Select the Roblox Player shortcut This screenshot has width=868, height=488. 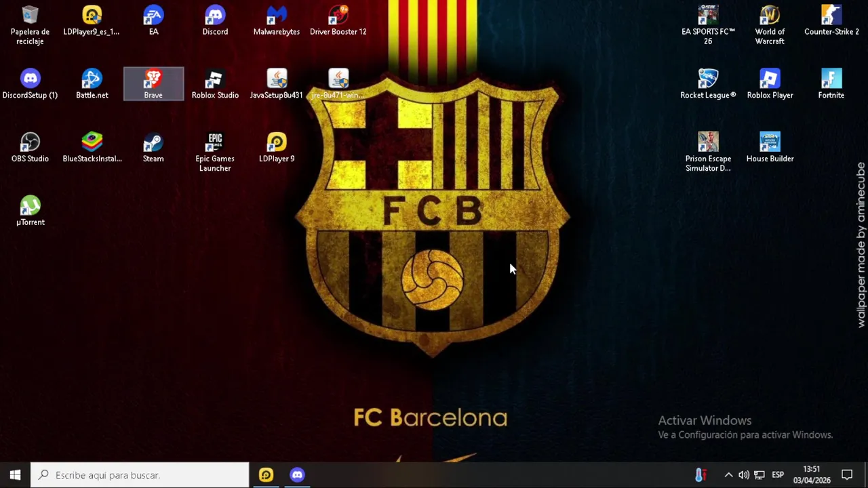(x=770, y=84)
